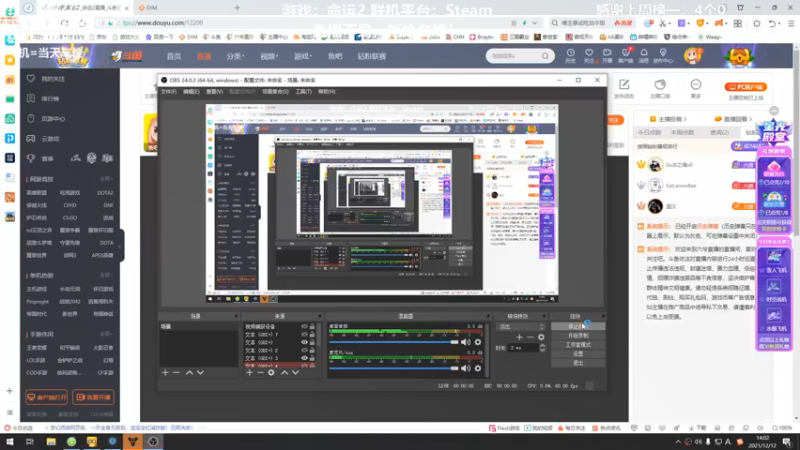Toggle lock on 文本 (GDI+) 2 source

tap(312, 351)
